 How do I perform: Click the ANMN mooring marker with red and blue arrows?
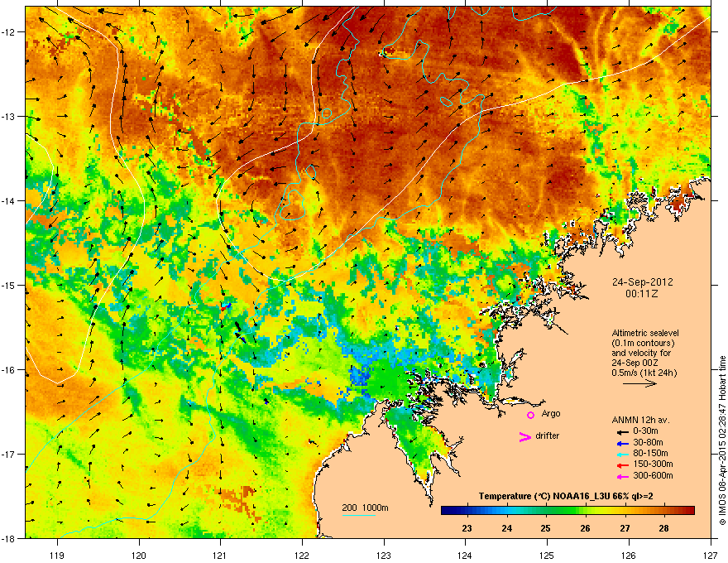pyautogui.click(x=226, y=307)
